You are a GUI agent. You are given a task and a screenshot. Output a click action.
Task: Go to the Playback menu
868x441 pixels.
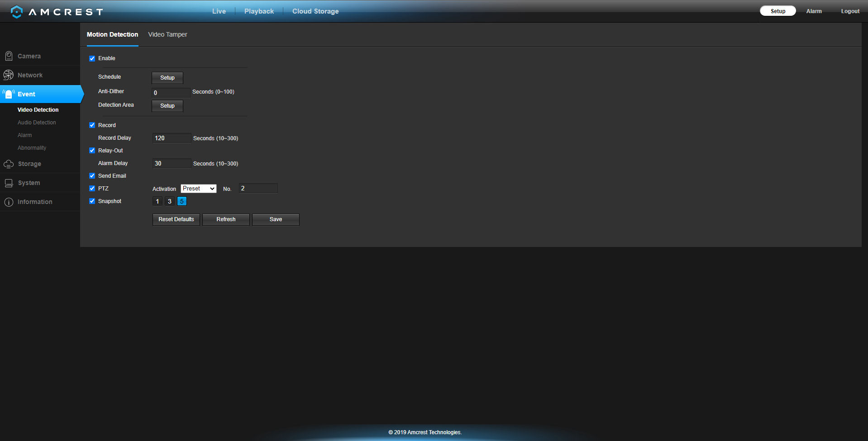click(x=259, y=11)
